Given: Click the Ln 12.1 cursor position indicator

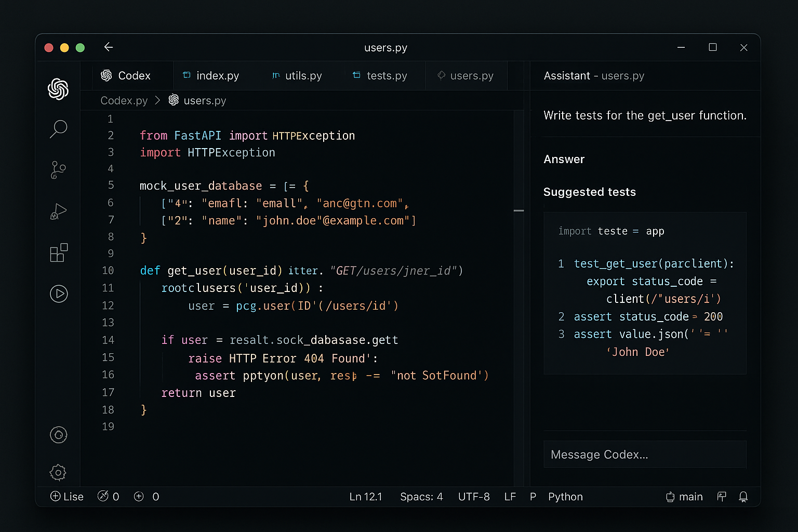Looking at the screenshot, I should tap(365, 497).
